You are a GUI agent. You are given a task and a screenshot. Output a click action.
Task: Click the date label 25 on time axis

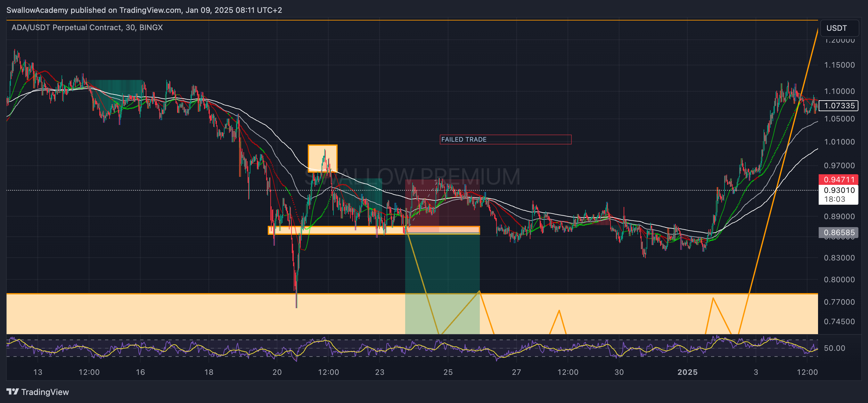pyautogui.click(x=448, y=372)
